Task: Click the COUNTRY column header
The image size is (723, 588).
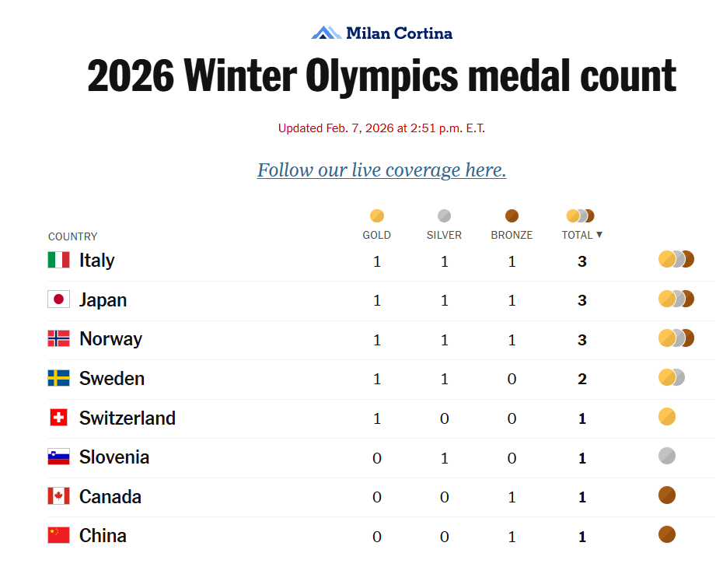Action: 73,236
